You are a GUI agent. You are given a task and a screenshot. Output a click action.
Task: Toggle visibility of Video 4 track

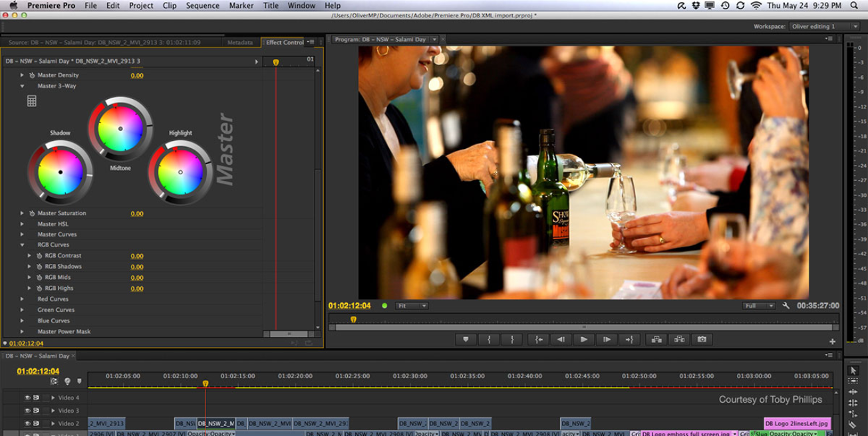click(28, 397)
